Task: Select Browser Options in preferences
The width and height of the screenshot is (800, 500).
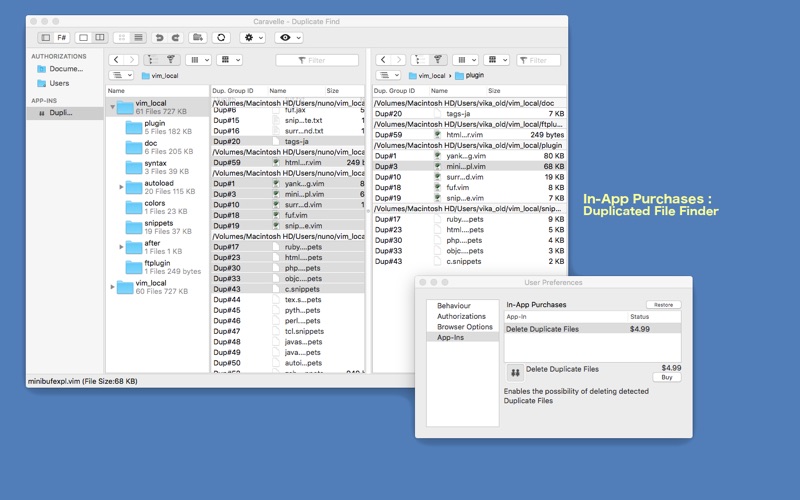Action: point(464,327)
